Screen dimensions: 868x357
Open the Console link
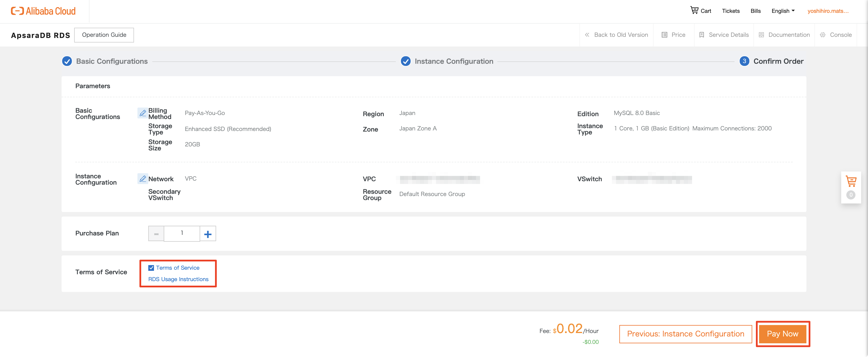[841, 35]
